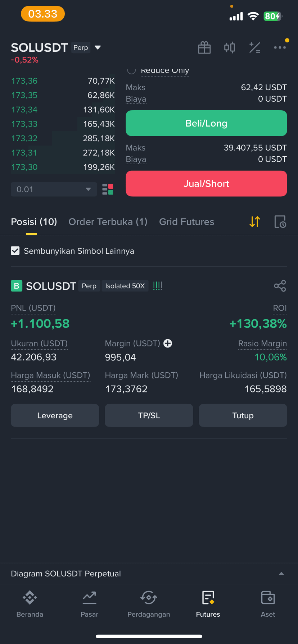Open the calculator plus-minus icon
This screenshot has height=644, width=298.
pos(254,47)
